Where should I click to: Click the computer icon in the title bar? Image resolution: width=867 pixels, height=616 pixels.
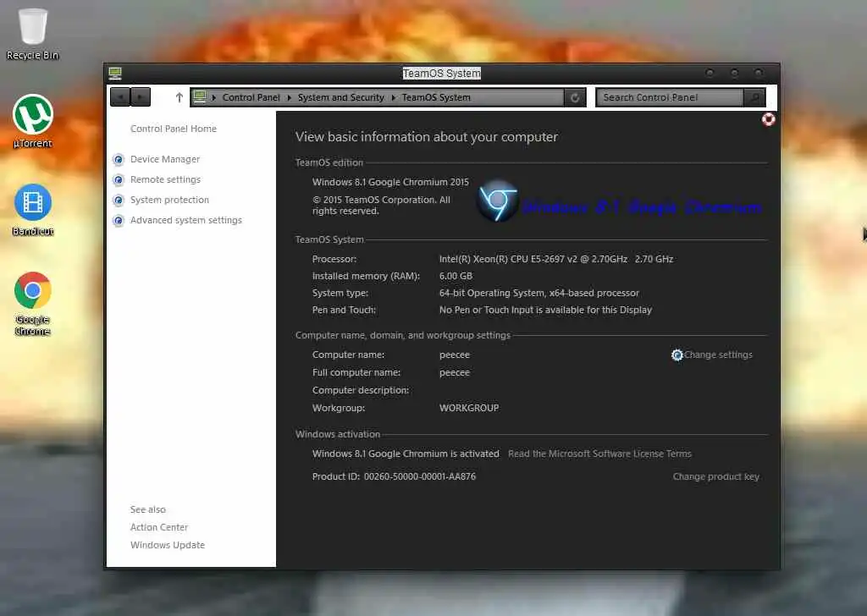click(x=115, y=73)
